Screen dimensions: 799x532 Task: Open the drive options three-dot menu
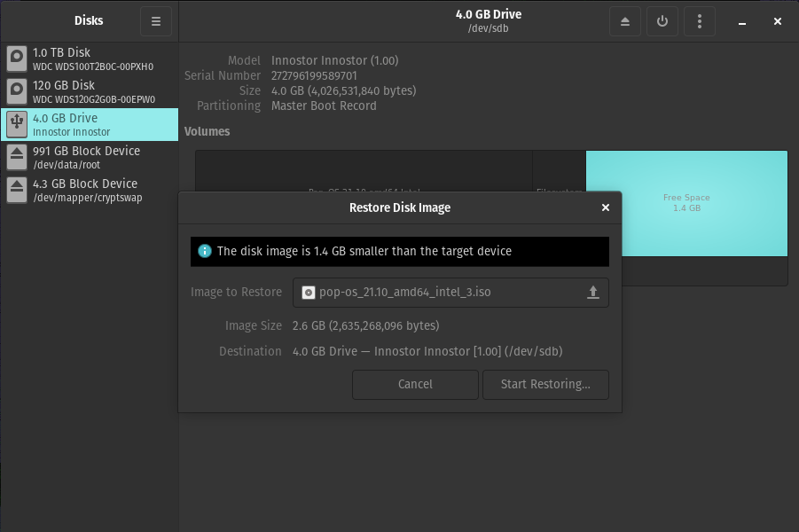tap(700, 21)
